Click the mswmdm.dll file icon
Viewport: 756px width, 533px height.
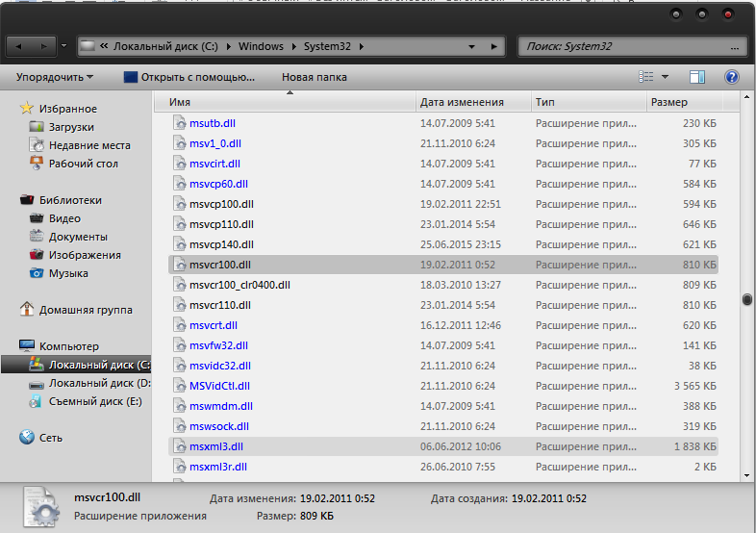click(x=179, y=406)
